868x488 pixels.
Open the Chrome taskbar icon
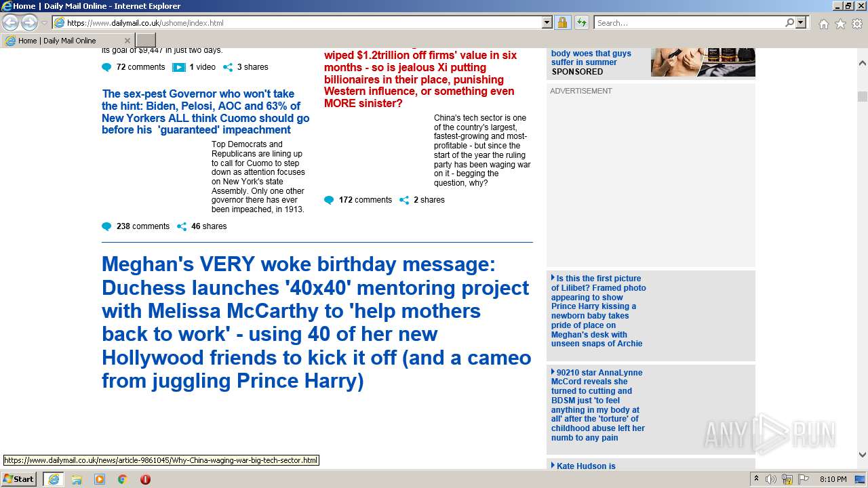pyautogui.click(x=123, y=479)
